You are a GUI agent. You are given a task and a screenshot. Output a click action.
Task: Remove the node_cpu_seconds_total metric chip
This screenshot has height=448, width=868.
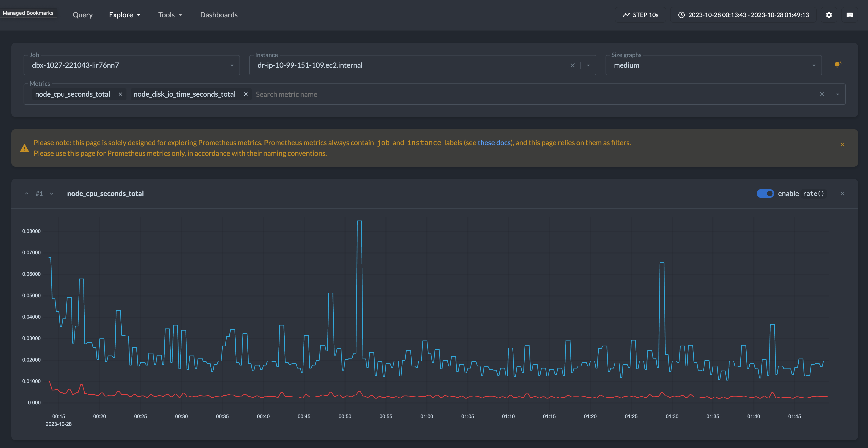(x=120, y=94)
